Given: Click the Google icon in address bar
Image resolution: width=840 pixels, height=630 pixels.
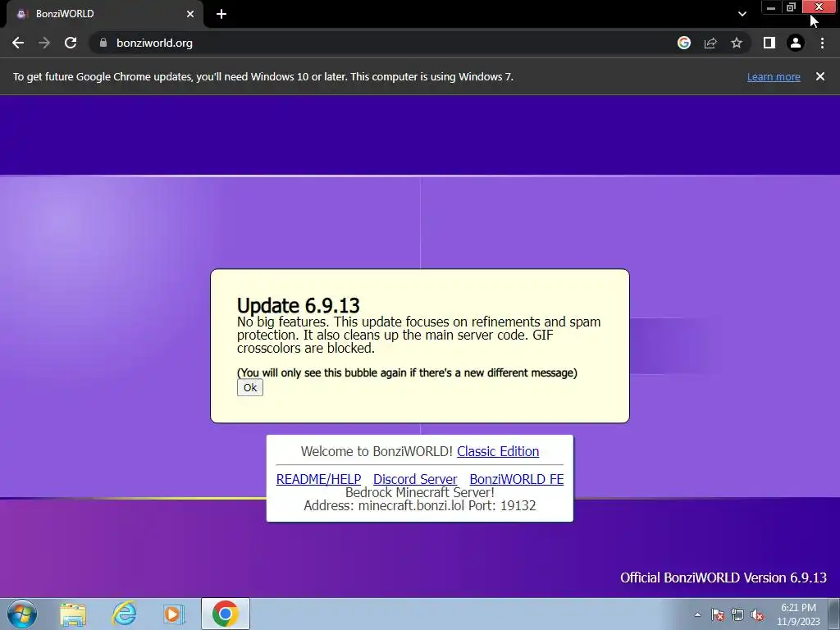Looking at the screenshot, I should pyautogui.click(x=684, y=43).
